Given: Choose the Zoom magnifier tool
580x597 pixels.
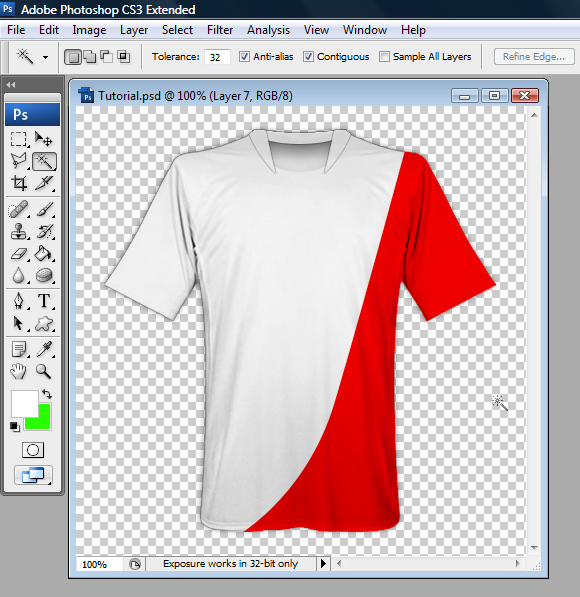Looking at the screenshot, I should [44, 371].
